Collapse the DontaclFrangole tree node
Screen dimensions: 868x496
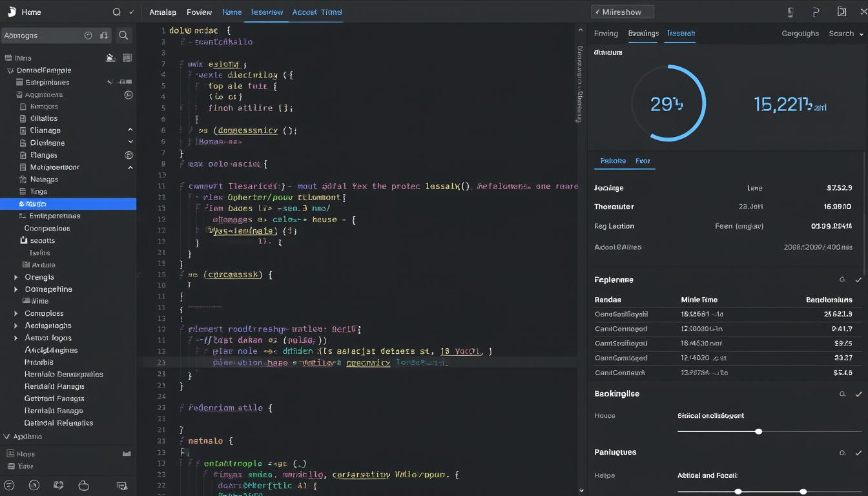pyautogui.click(x=10, y=70)
